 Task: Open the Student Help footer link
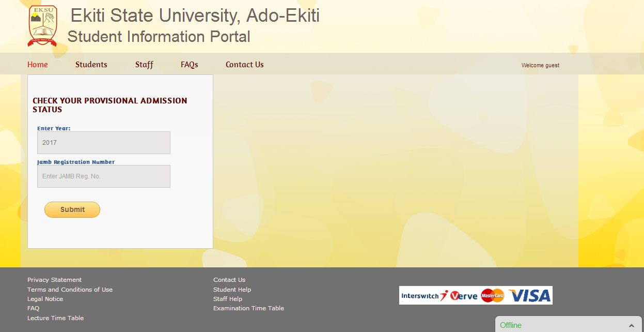tap(232, 290)
